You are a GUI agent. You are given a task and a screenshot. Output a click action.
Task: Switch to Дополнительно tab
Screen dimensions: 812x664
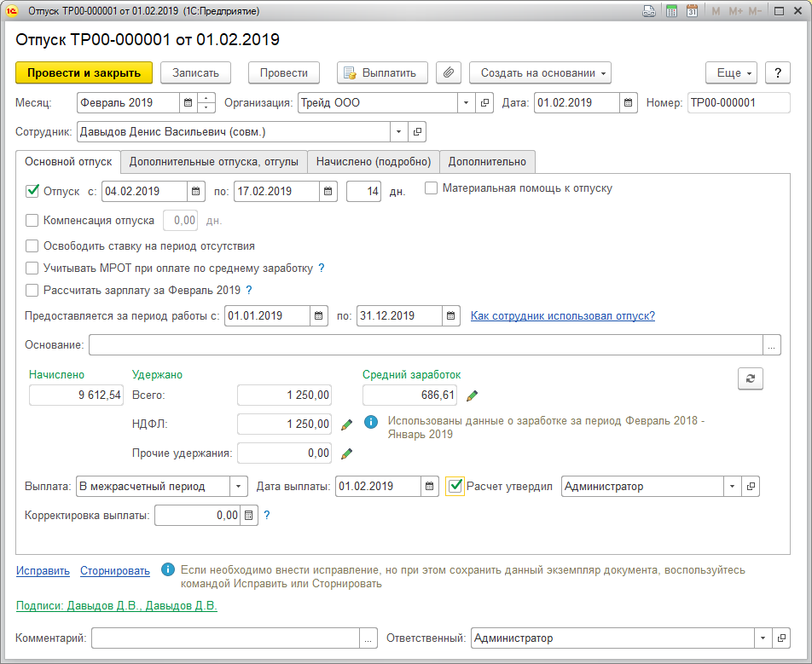pyautogui.click(x=487, y=162)
